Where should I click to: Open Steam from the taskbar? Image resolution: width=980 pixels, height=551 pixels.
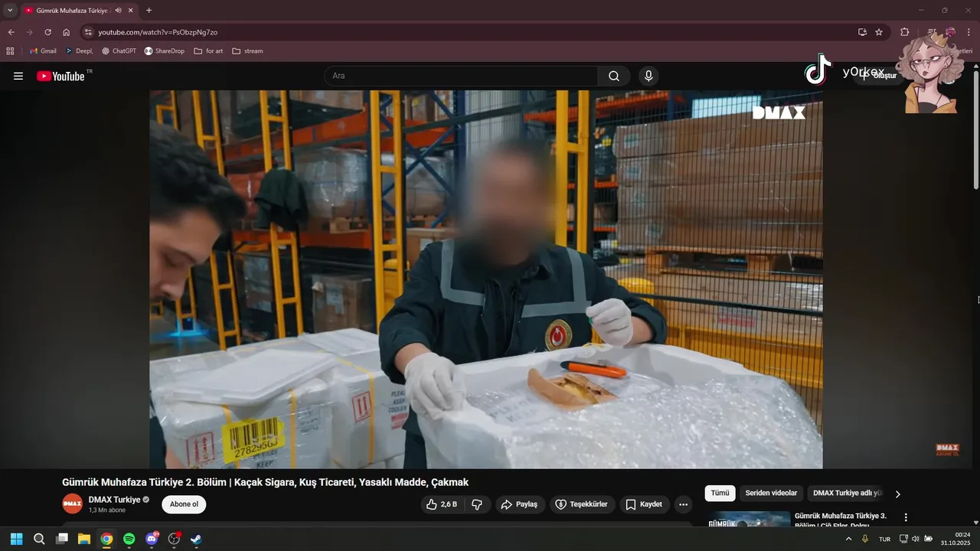coord(197,539)
